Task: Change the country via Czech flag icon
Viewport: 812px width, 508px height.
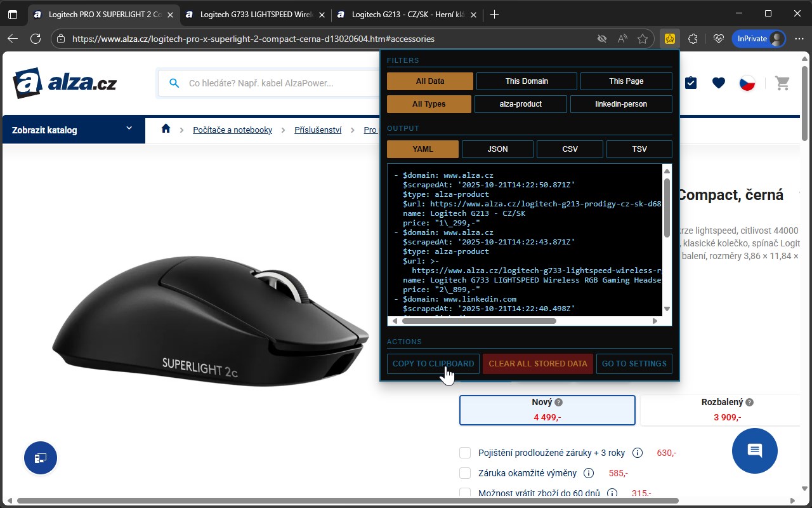Action: pos(747,83)
